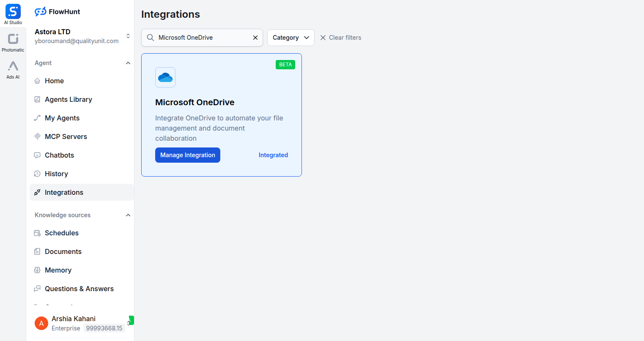Image resolution: width=644 pixels, height=341 pixels.
Task: Collapse the Agent section
Action: click(128, 63)
